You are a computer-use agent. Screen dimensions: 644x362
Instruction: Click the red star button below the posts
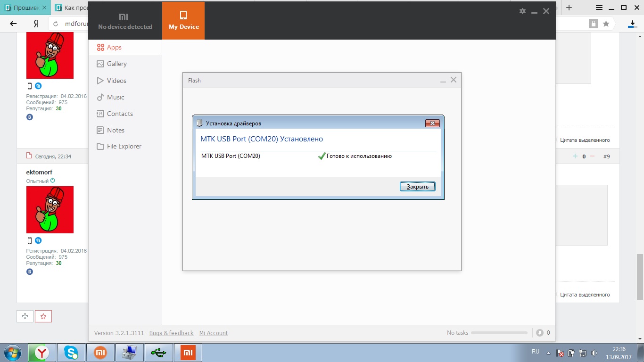pos(43,316)
